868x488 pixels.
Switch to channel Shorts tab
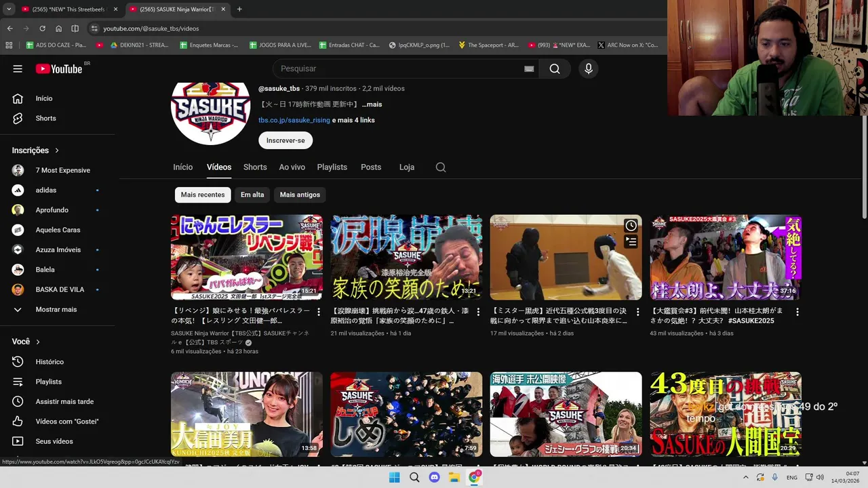255,167
